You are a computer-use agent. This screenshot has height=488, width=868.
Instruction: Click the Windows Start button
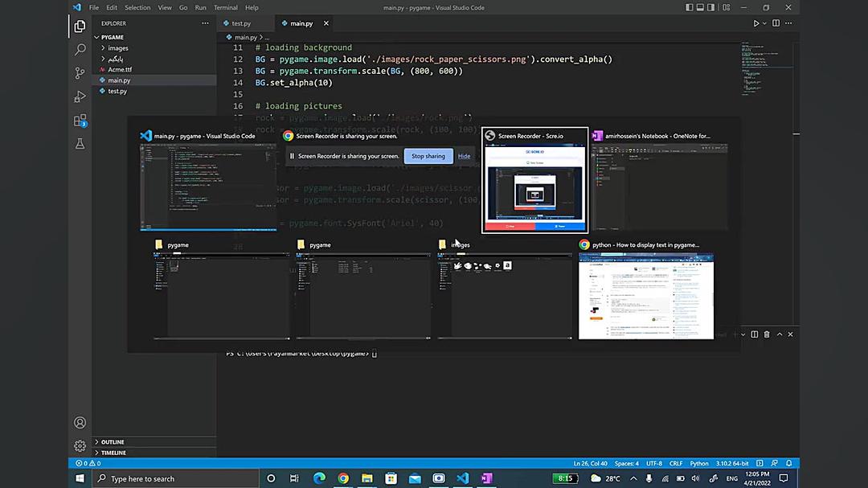coord(80,478)
